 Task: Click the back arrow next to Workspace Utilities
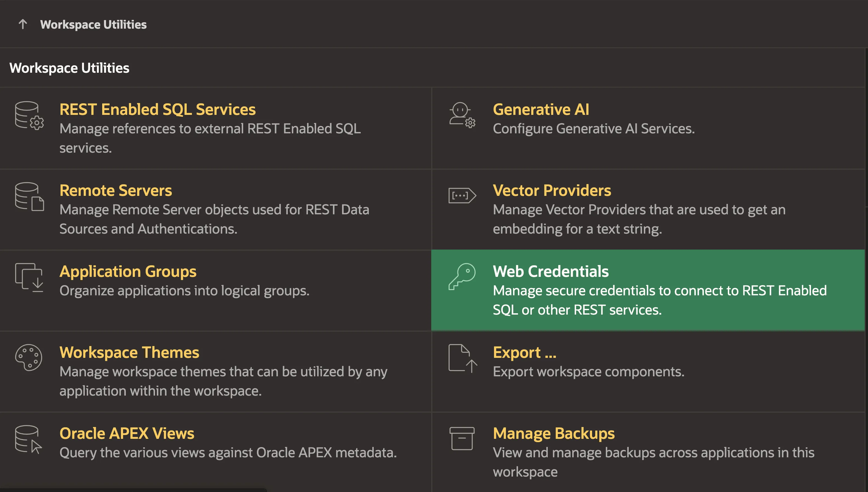[22, 24]
